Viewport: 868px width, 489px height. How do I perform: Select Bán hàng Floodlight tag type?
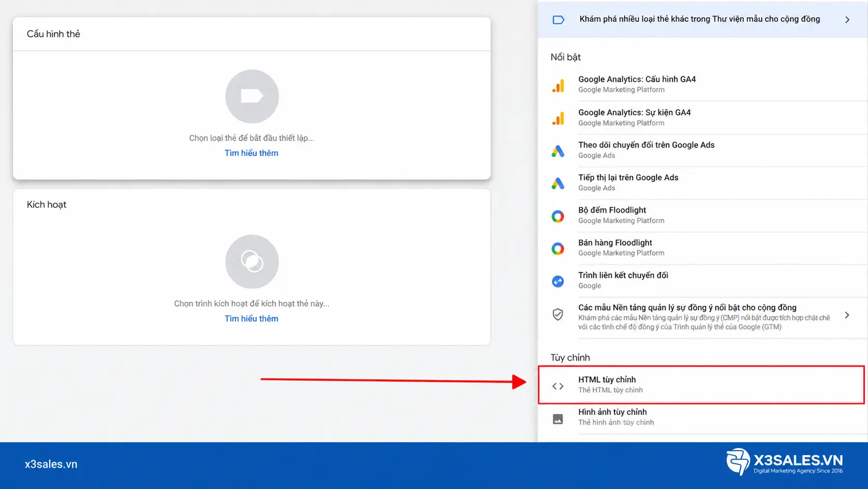click(x=703, y=248)
